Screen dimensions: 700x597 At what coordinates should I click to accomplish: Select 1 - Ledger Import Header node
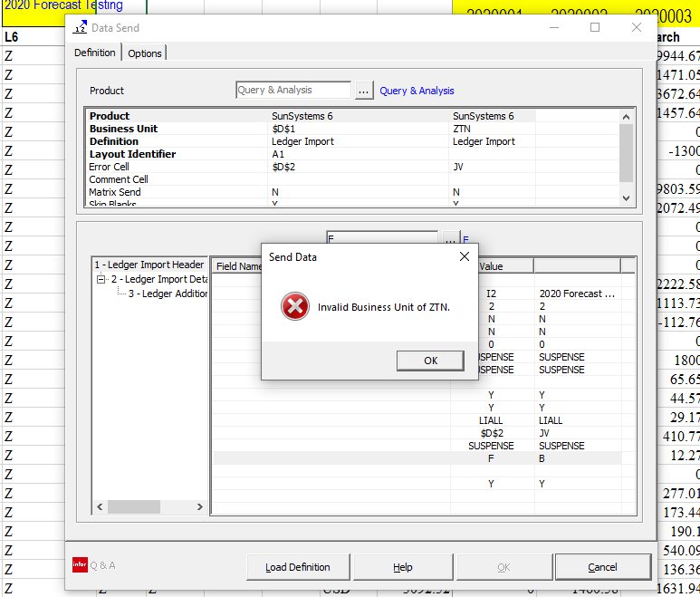[x=149, y=265]
